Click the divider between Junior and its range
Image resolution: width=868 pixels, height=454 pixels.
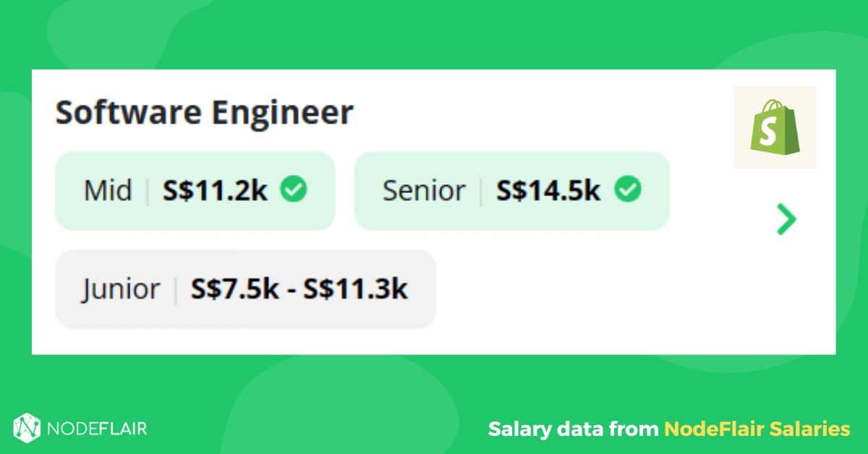[175, 289]
